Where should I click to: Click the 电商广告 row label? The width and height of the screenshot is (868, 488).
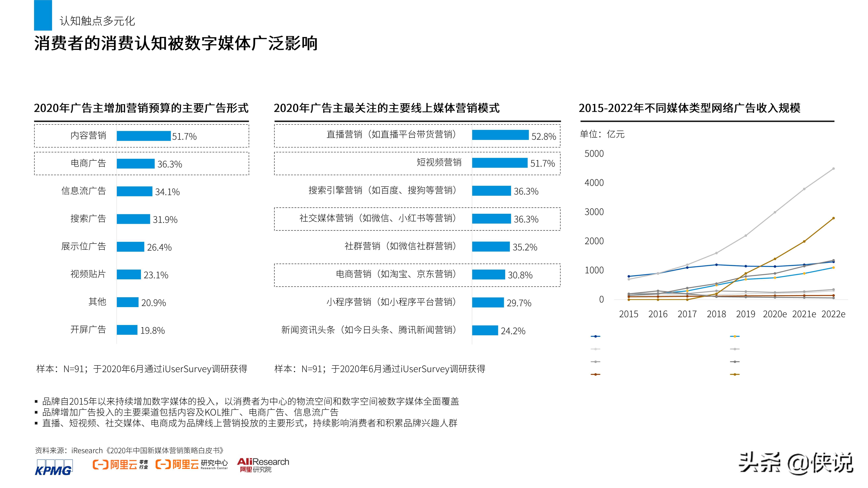click(x=88, y=163)
